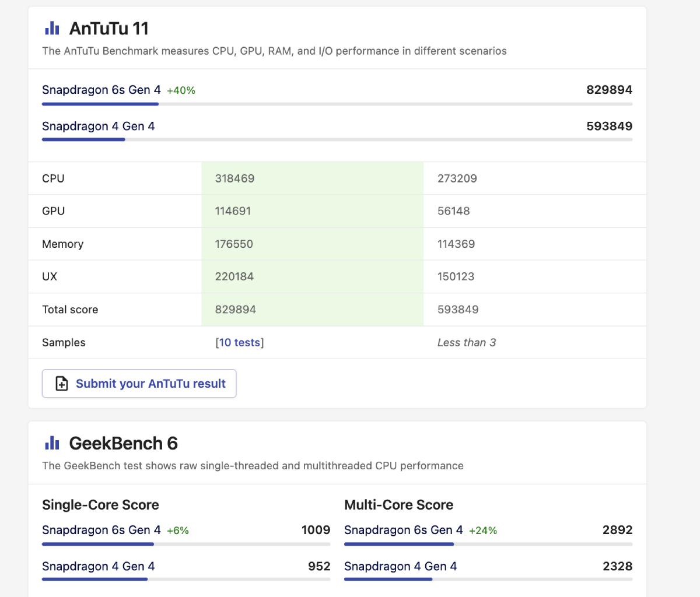
Task: Open Snapdragon 6s Gen 4 AnTuTu link
Action: click(x=101, y=90)
